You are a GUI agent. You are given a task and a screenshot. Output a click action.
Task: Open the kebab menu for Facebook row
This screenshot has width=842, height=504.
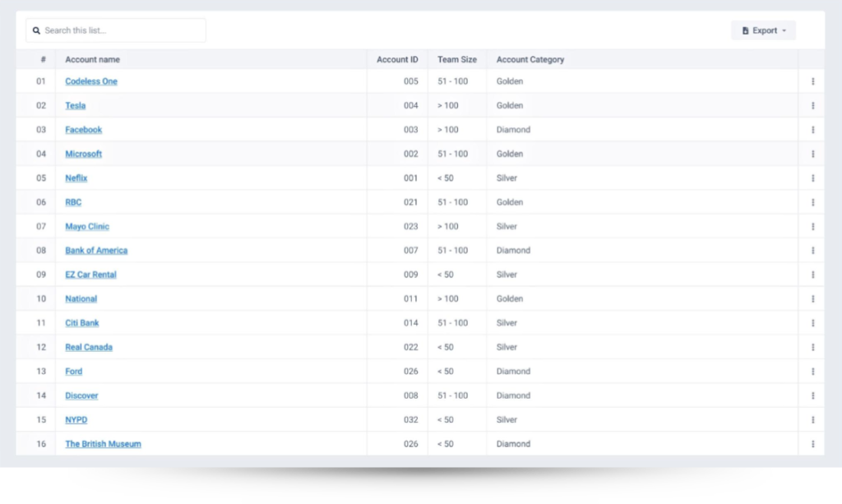812,130
